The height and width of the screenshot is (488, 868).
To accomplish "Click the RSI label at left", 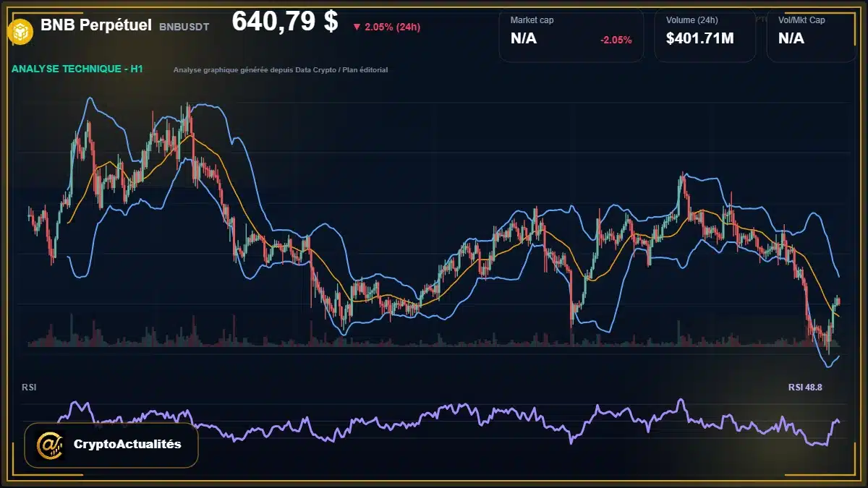I will (29, 388).
